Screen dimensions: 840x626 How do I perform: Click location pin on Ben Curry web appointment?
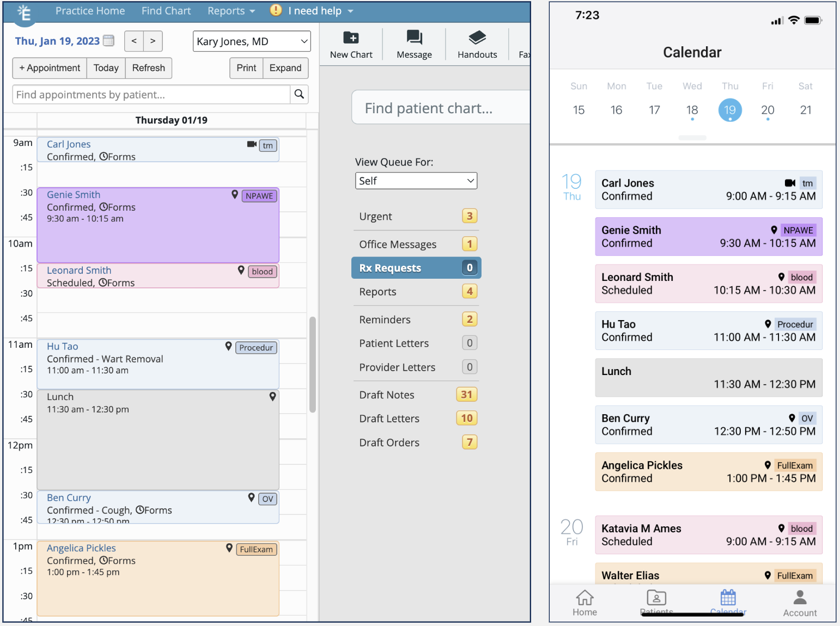pyautogui.click(x=251, y=498)
